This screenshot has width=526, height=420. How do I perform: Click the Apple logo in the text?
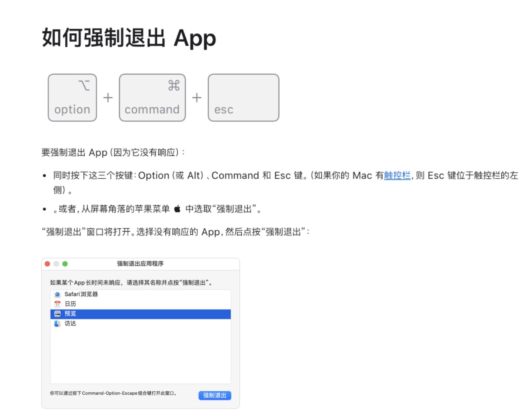coord(177,208)
